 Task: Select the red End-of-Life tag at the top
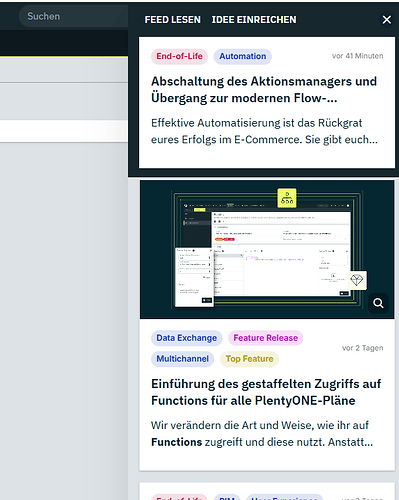coord(179,56)
